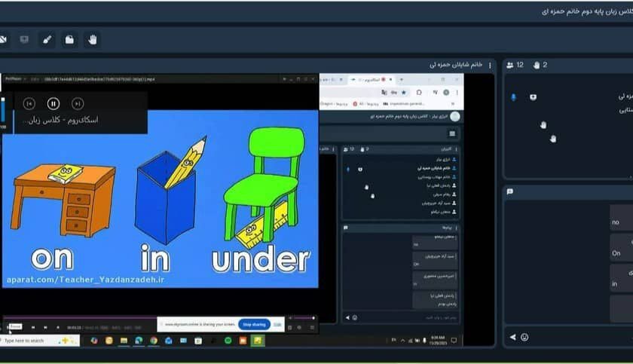Click the 'On' chat message

616,253
